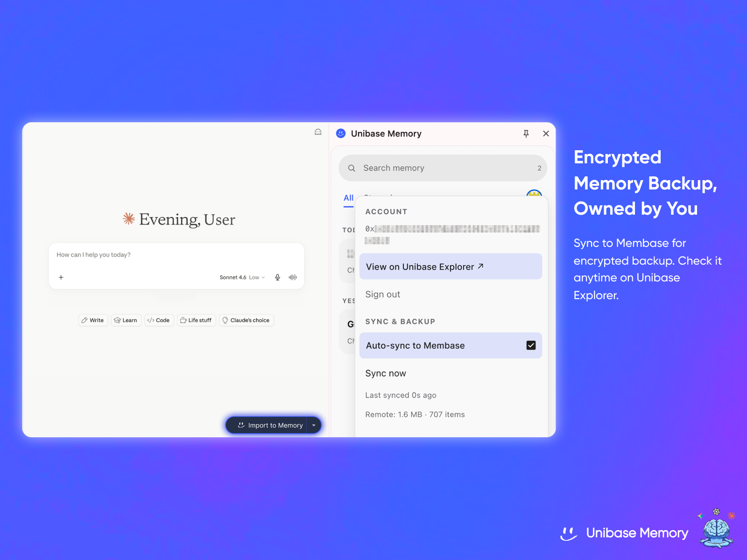Click the magnifier icon in the memory search

pyautogui.click(x=352, y=168)
